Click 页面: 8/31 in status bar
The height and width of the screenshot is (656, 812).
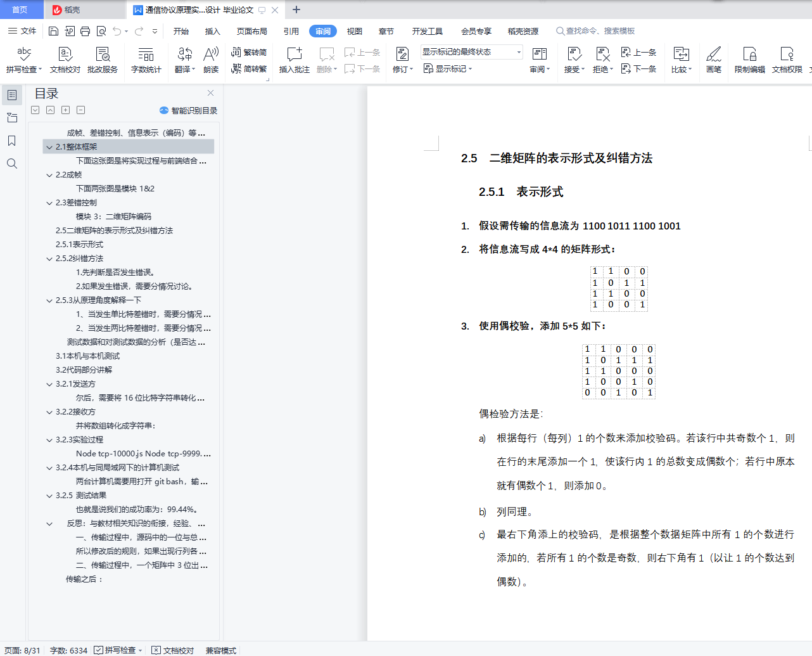[22, 650]
